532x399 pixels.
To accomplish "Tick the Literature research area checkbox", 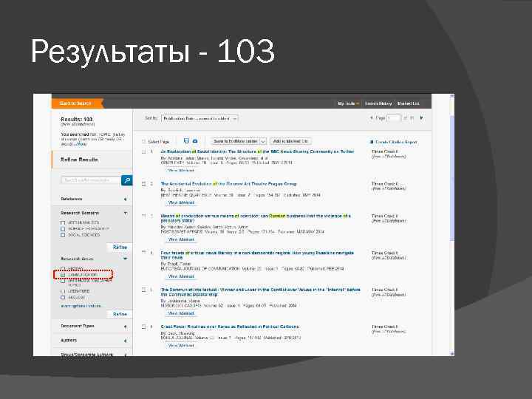I will [x=63, y=291].
